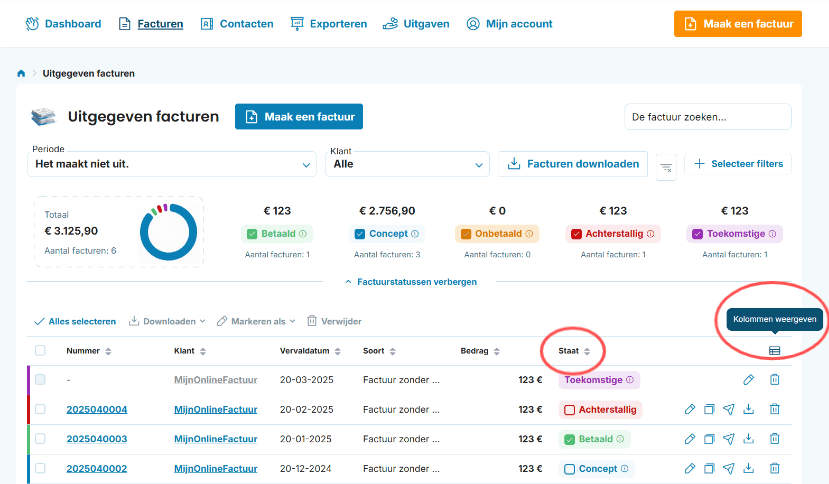
Task: Open the Klant dropdown showing Alle
Action: point(407,164)
